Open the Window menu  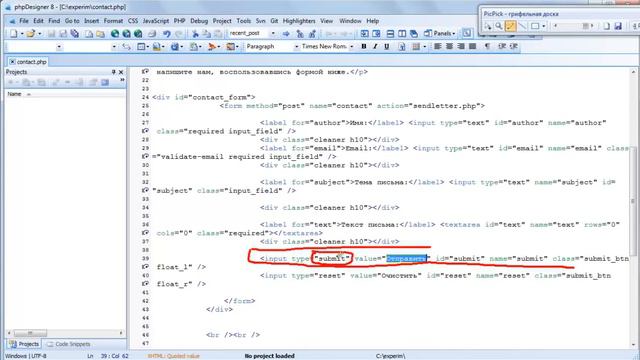click(350, 21)
